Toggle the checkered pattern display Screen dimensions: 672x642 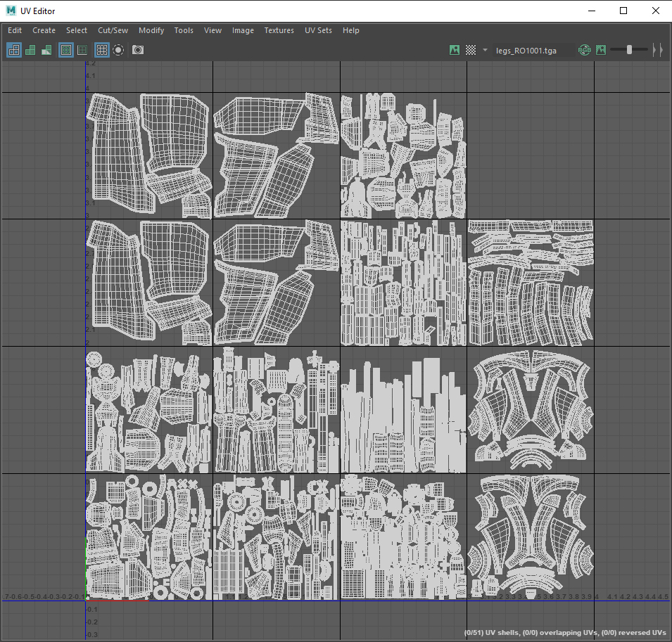coord(470,50)
